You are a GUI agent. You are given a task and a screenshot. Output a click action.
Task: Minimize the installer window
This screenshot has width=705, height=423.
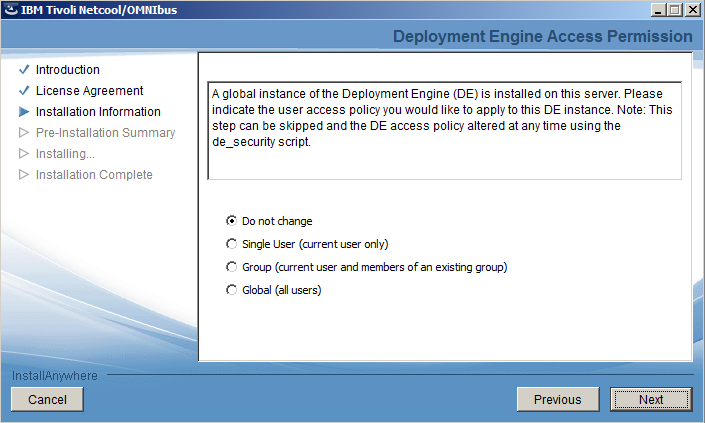point(658,9)
